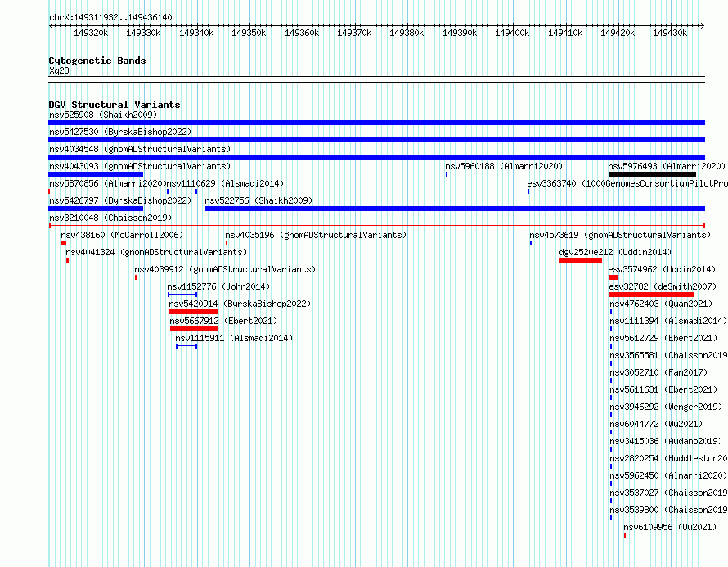Open dgv2520e212 (Uddin2014) label

[x=615, y=252]
